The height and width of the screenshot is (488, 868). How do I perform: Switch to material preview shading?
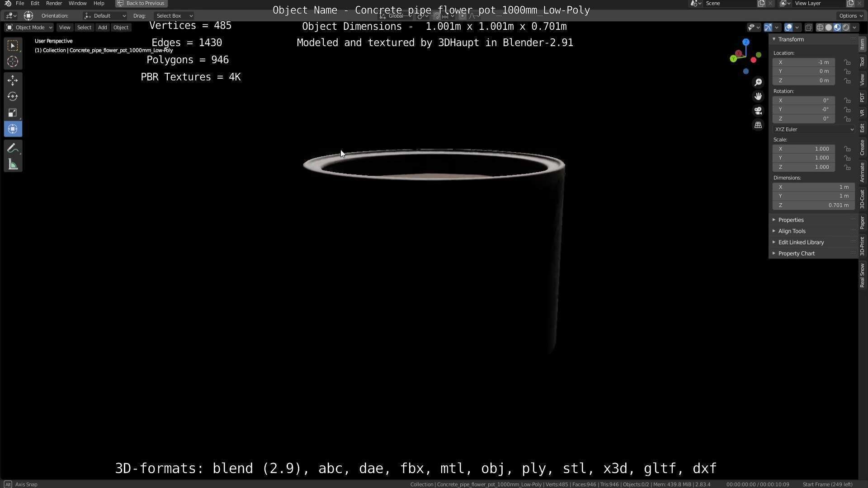click(x=837, y=28)
